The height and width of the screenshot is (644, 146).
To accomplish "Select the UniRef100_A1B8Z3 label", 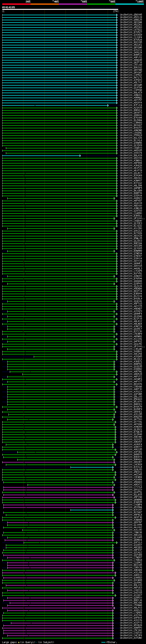I will (131, 198).
